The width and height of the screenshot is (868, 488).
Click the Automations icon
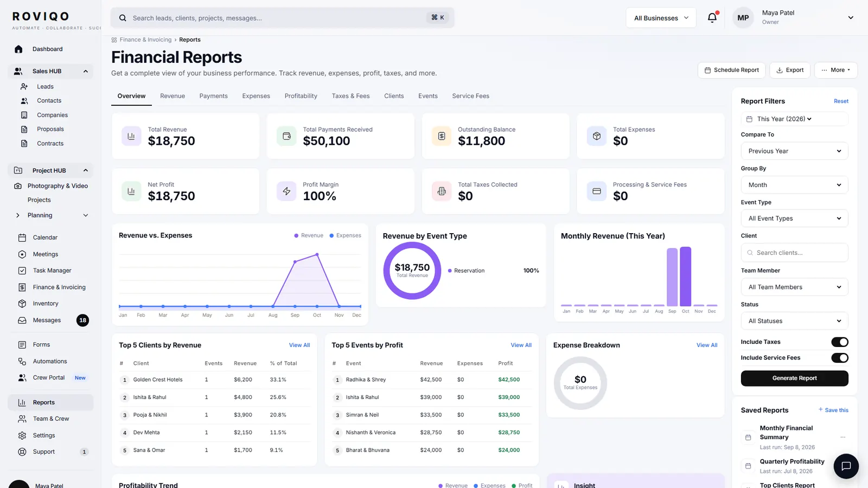tap(22, 361)
